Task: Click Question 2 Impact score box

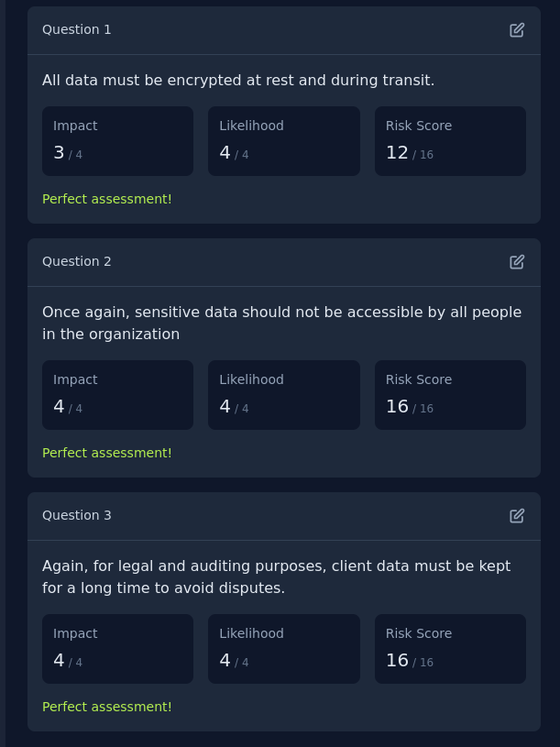Action: pyautogui.click(x=117, y=395)
